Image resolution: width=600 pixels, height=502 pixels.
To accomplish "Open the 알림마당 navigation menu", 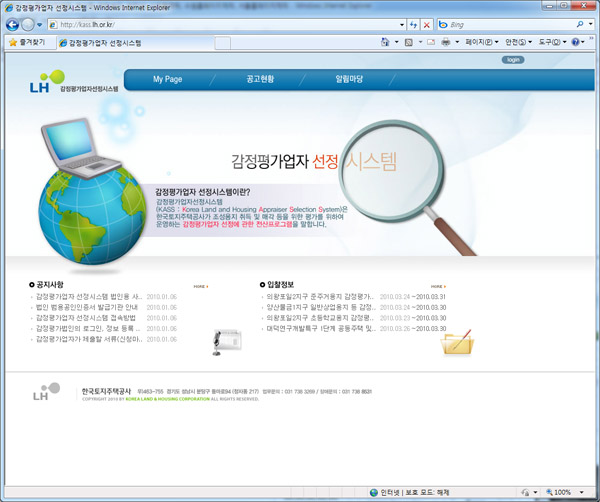I will click(349, 79).
